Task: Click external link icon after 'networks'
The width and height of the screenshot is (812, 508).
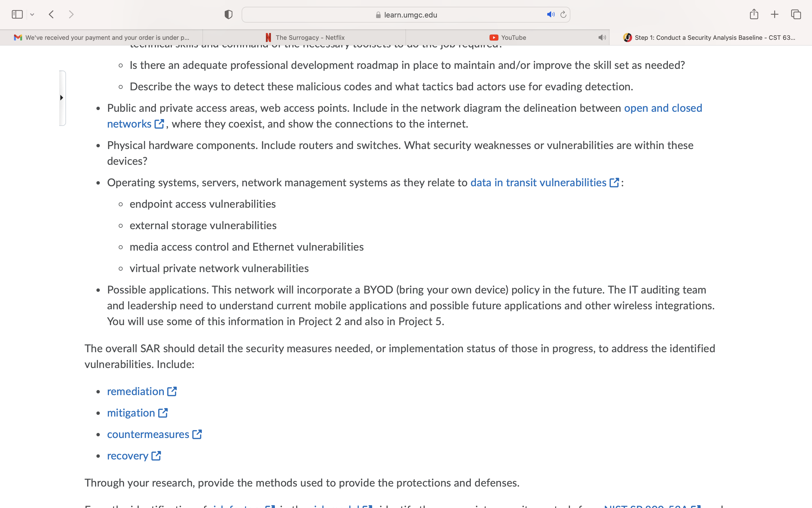Action: click(159, 124)
